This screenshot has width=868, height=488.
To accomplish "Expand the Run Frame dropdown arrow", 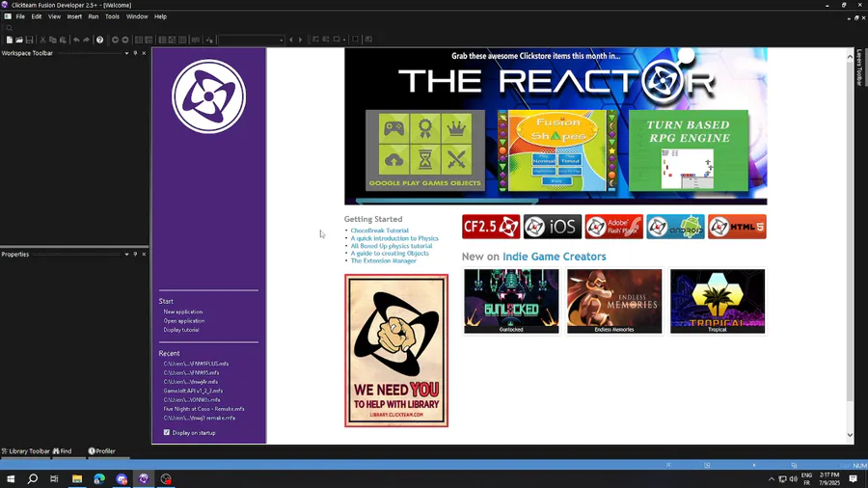I will click(x=343, y=40).
